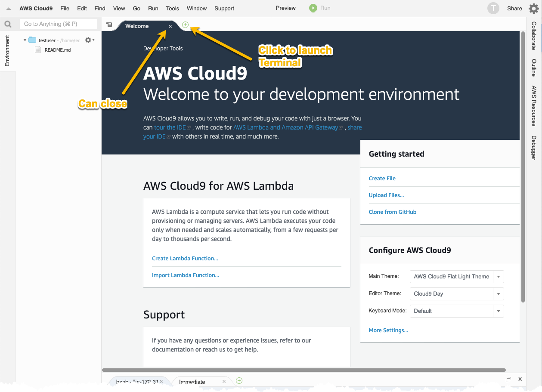Click the Preview button
Image resolution: width=542 pixels, height=392 pixels.
(286, 8)
